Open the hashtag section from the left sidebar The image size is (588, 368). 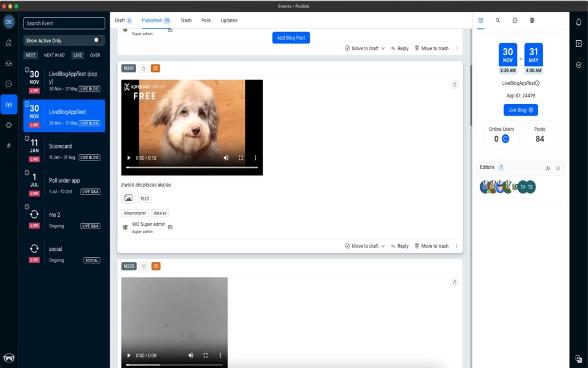click(x=9, y=144)
